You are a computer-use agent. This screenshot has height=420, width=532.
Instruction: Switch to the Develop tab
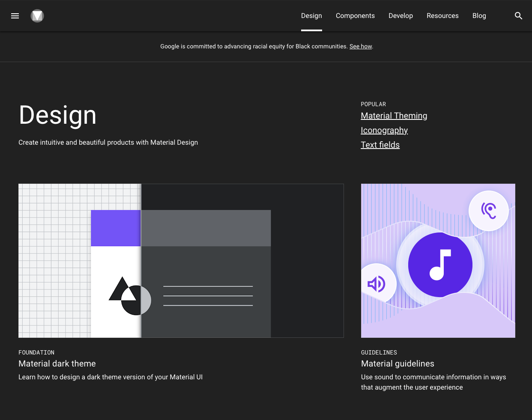[400, 16]
